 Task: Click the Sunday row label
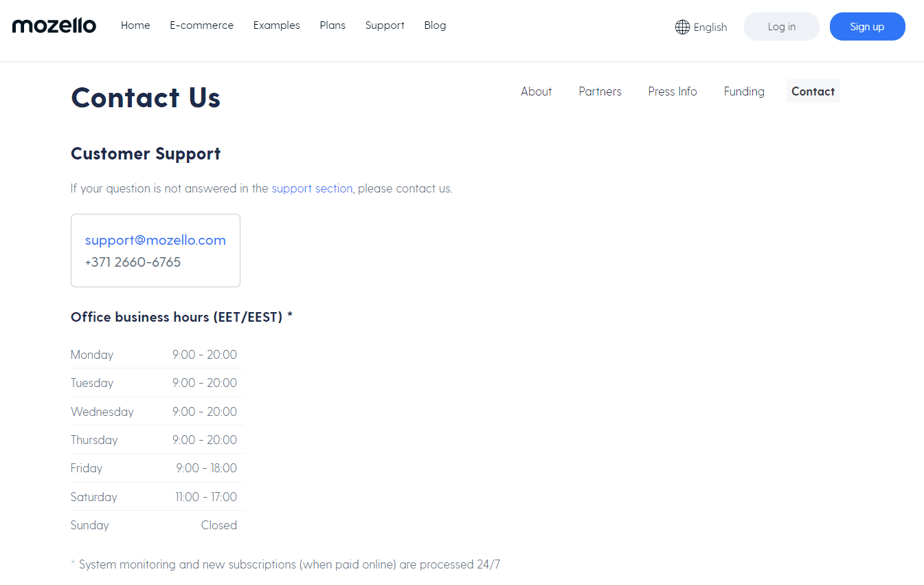pos(90,525)
